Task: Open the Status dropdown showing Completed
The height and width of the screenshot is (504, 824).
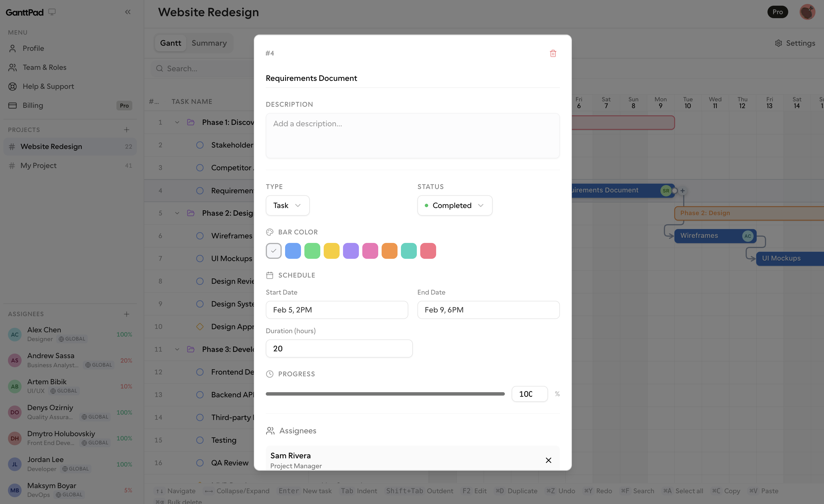Action: 455,205
